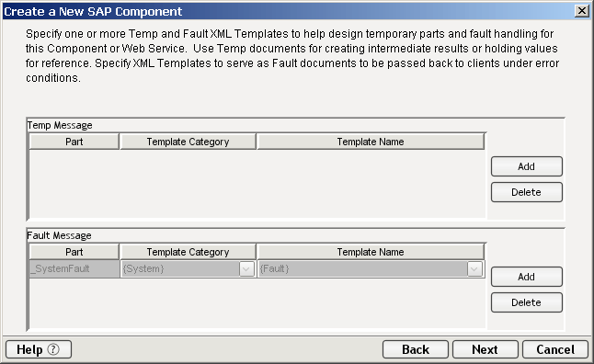Delete the selected Fault Message row
Image resolution: width=594 pixels, height=364 pixels.
pyautogui.click(x=527, y=302)
